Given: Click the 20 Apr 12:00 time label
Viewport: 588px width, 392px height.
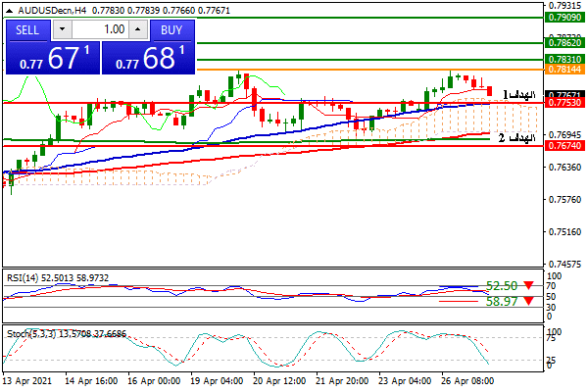Looking at the screenshot, I should click(x=279, y=381).
